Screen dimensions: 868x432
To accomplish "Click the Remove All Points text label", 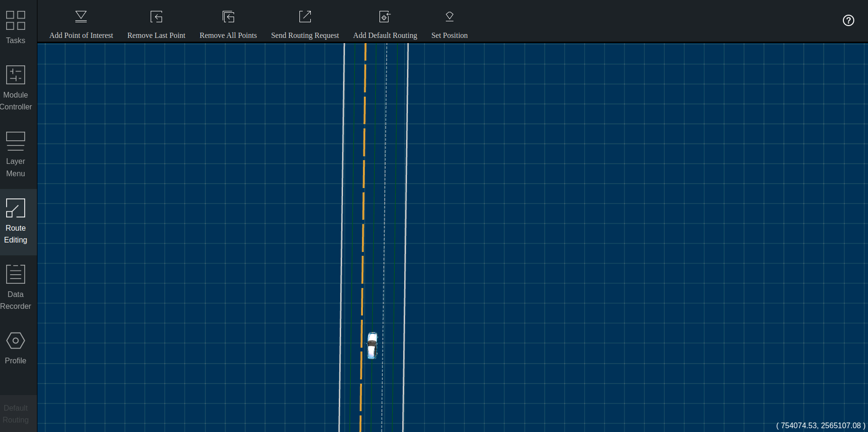I will (x=228, y=36).
